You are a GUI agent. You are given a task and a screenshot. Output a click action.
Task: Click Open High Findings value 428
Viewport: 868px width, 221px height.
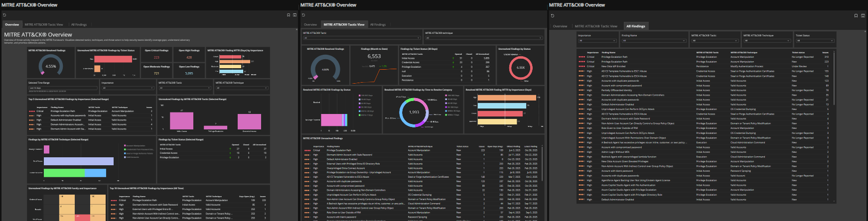189,57
